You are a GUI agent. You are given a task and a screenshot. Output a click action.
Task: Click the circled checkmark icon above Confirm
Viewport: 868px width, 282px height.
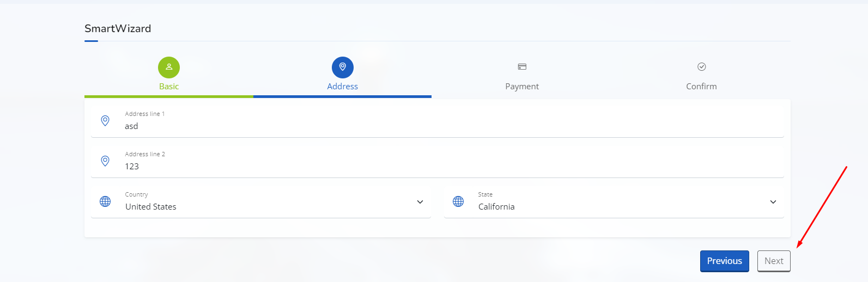tap(702, 67)
